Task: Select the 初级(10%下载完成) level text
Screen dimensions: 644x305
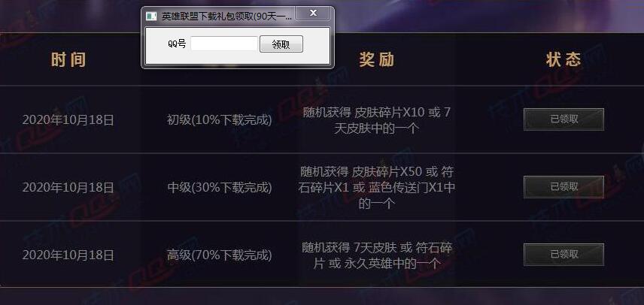Action: click(220, 119)
